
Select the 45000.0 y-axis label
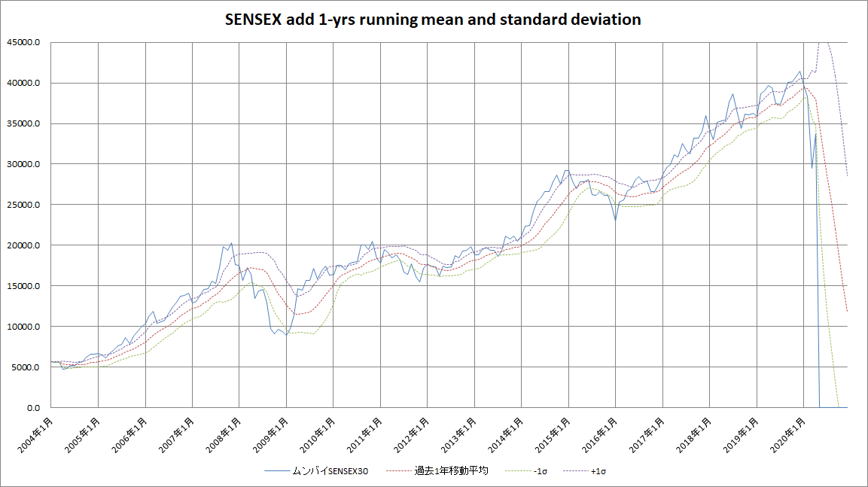pos(23,42)
